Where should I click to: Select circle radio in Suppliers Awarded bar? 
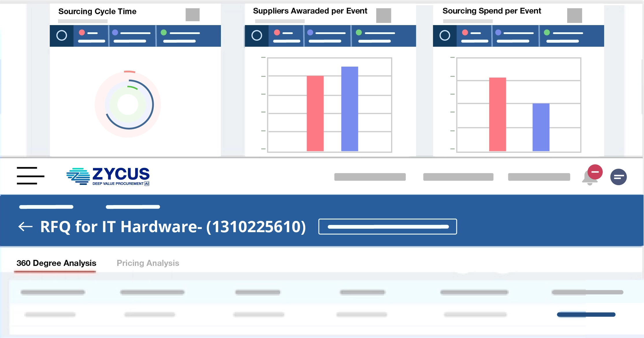pos(257,36)
